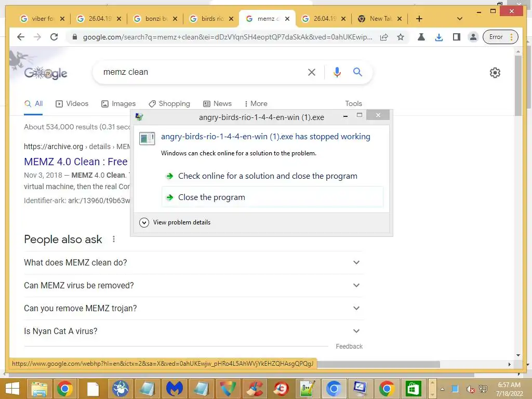Viewport: 532px width, 399px height.
Task: Open the MEMZ 4.0 Clean archive.org result
Action: [x=76, y=162]
